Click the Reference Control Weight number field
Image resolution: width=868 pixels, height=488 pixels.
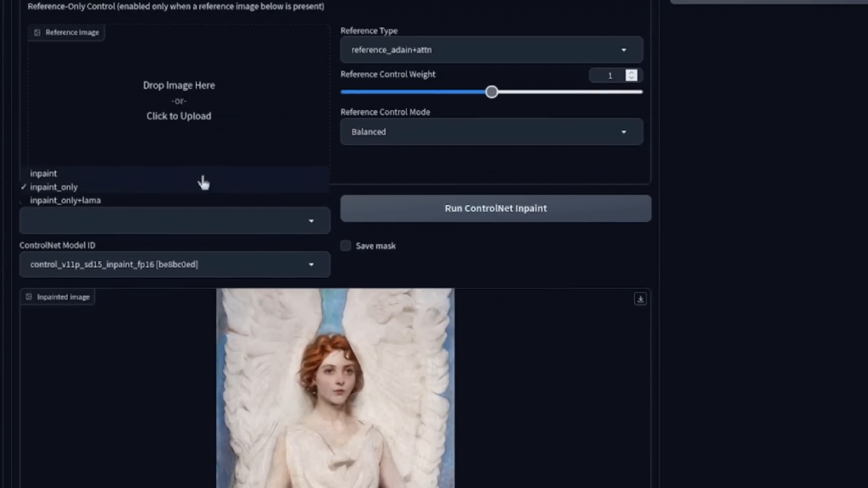coord(608,75)
